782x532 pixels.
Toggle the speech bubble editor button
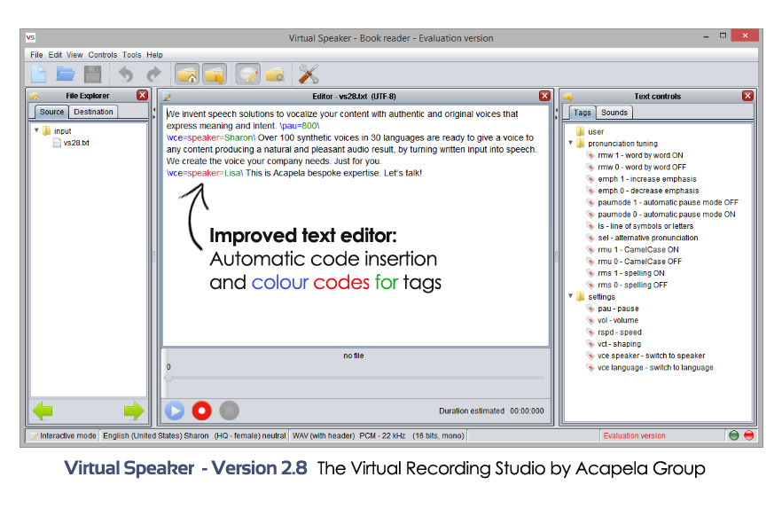click(248, 74)
